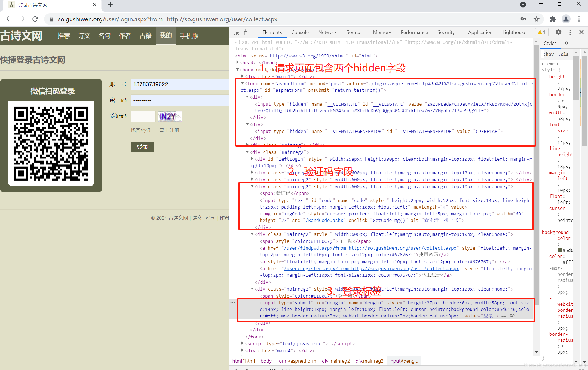This screenshot has width=588, height=370.
Task: Click the warnings count badge
Action: [542, 32]
